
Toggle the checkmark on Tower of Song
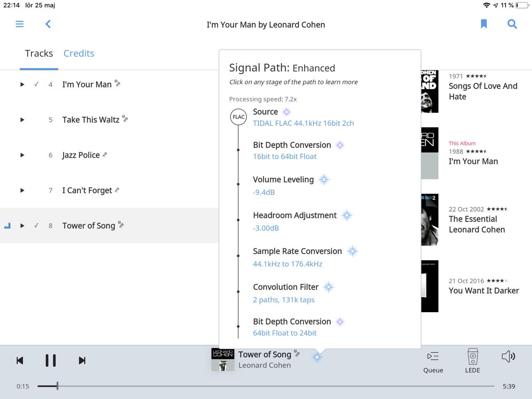[37, 226]
